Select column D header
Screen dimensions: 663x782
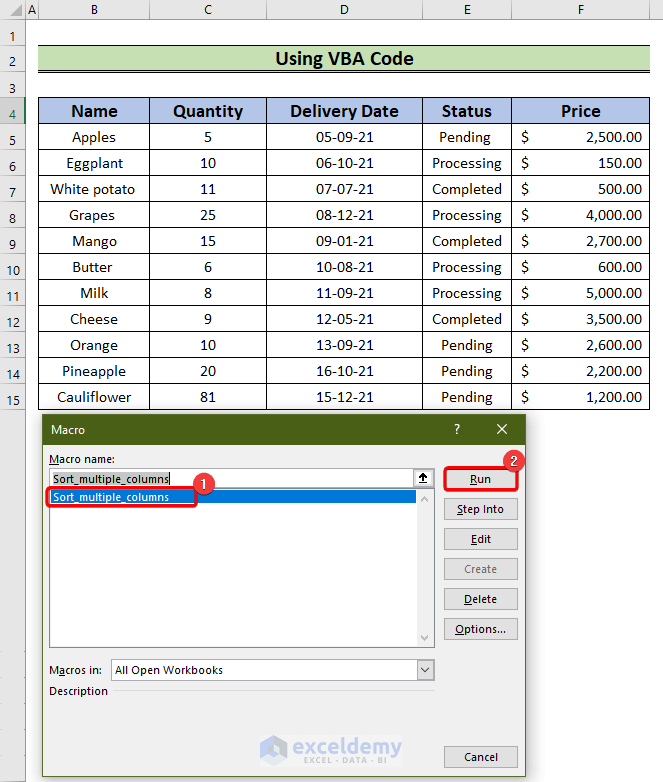(x=344, y=9)
